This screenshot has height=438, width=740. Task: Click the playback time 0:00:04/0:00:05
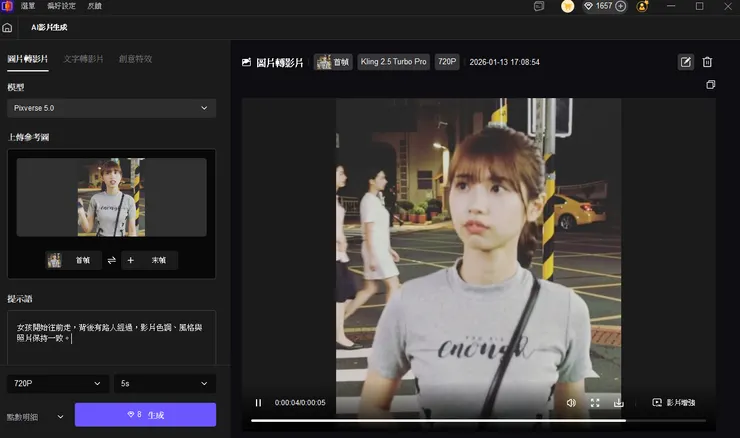(x=300, y=403)
